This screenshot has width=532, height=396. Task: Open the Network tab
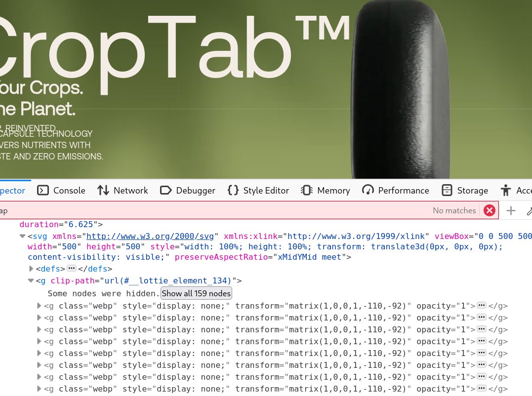[123, 191]
